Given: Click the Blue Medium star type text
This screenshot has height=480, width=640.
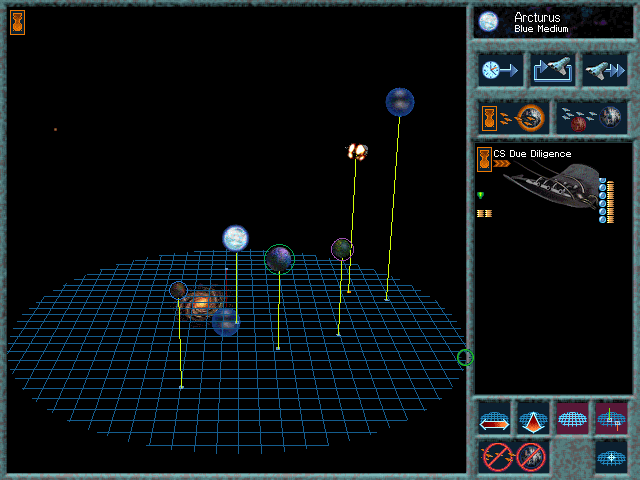Looking at the screenshot, I should pyautogui.click(x=541, y=29).
